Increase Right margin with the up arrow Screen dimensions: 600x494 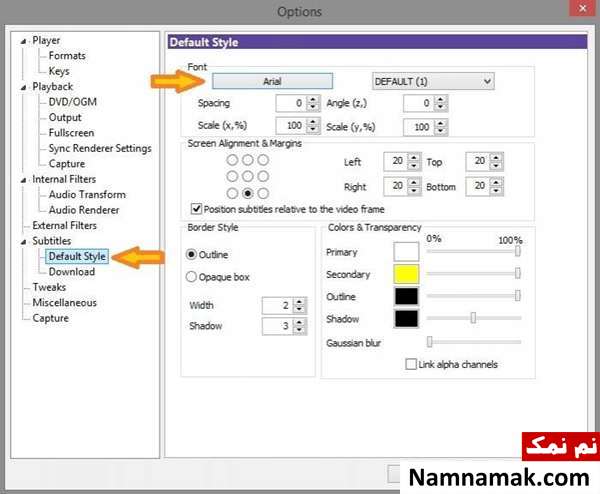(x=414, y=182)
